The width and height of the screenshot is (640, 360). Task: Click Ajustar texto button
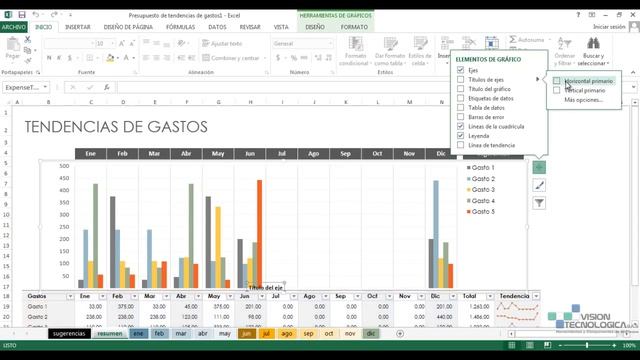[x=222, y=43]
